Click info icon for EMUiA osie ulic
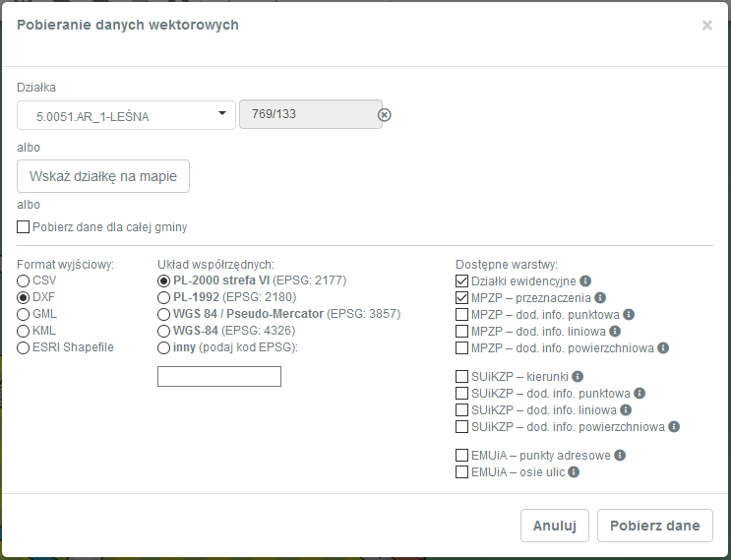This screenshot has height=560, width=731. (574, 471)
